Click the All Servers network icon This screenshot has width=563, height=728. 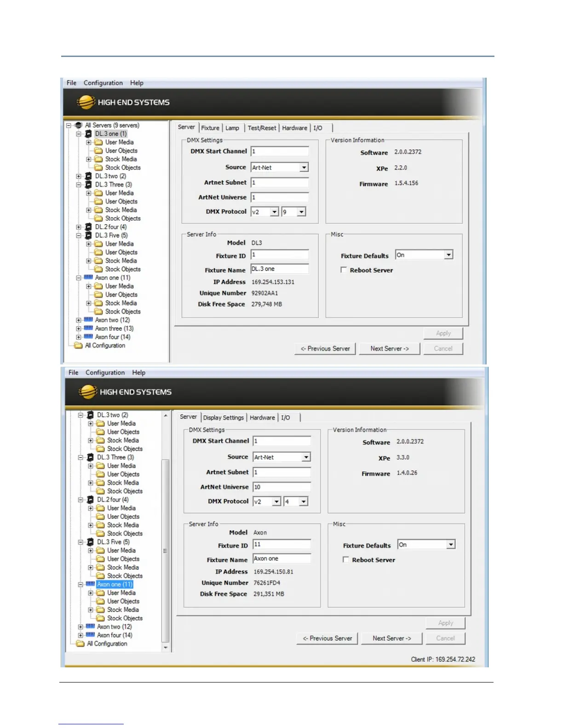[79, 125]
